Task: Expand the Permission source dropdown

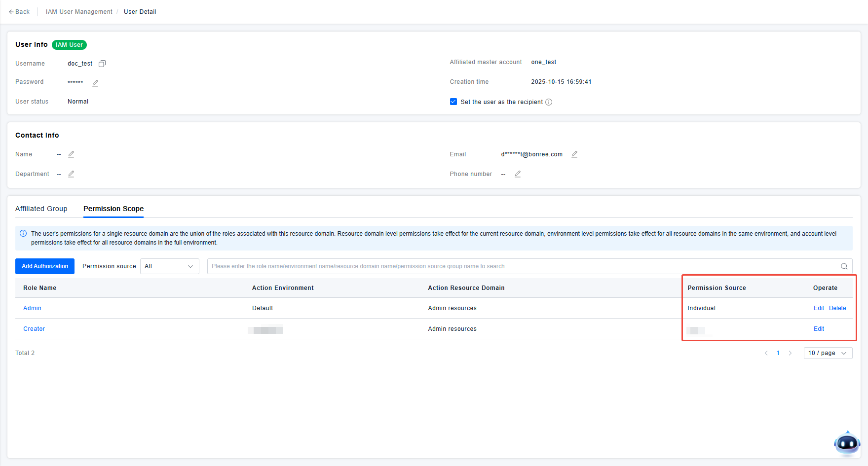Action: 169,266
